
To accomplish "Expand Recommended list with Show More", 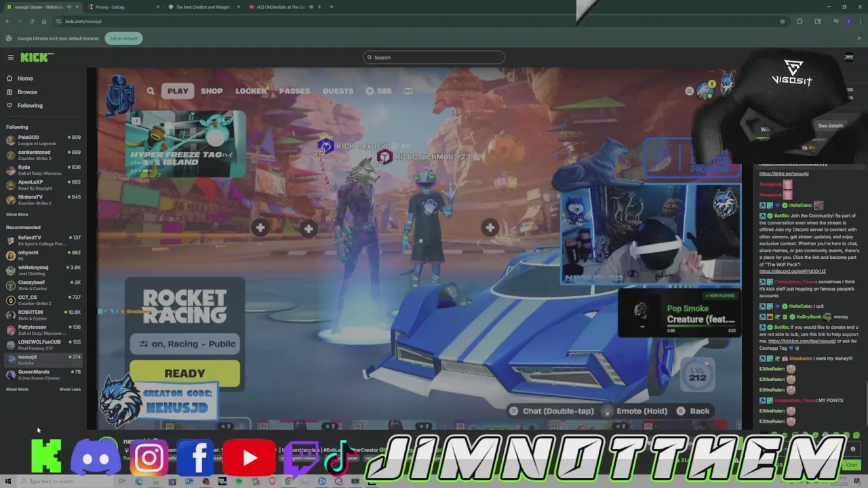I will pyautogui.click(x=18, y=390).
